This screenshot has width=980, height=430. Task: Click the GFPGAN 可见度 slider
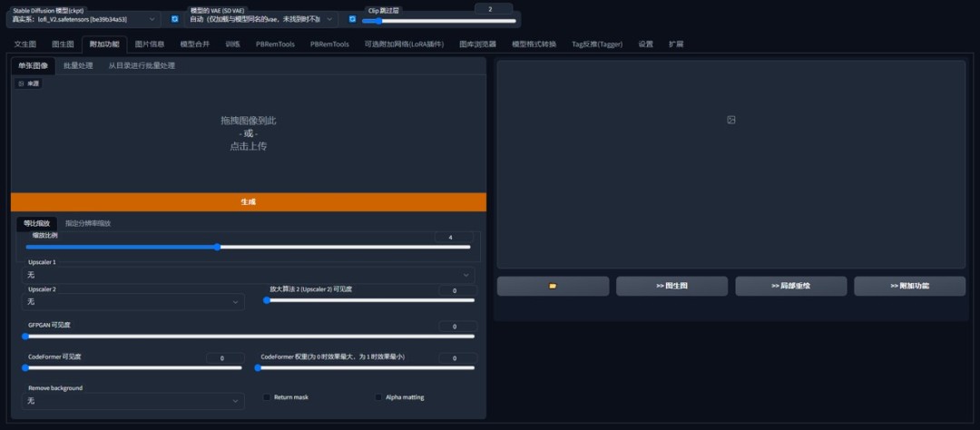tap(248, 337)
